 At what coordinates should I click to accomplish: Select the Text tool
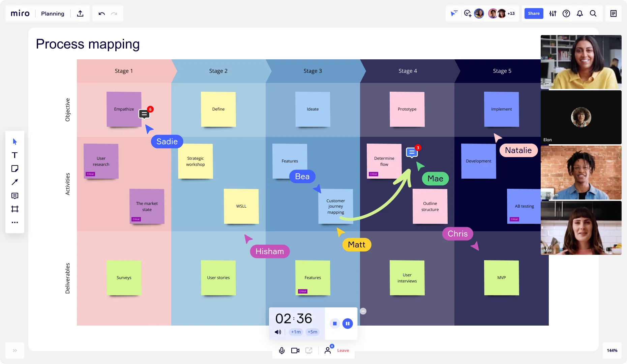click(x=15, y=155)
